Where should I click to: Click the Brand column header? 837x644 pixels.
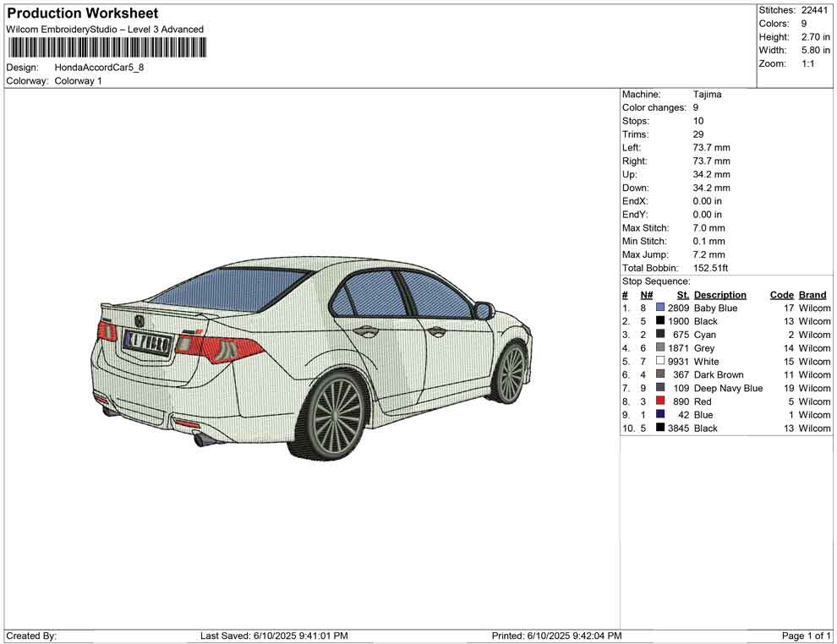(812, 295)
